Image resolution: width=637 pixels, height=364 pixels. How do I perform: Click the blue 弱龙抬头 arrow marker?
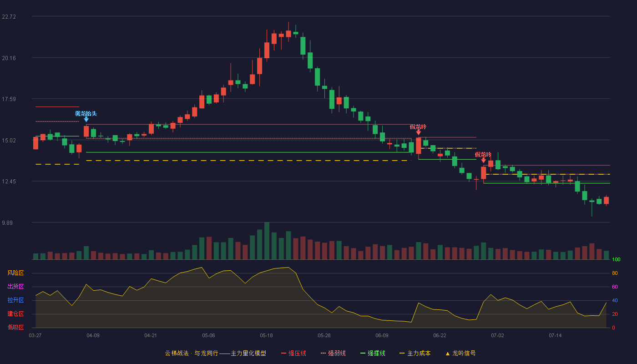pyautogui.click(x=86, y=120)
